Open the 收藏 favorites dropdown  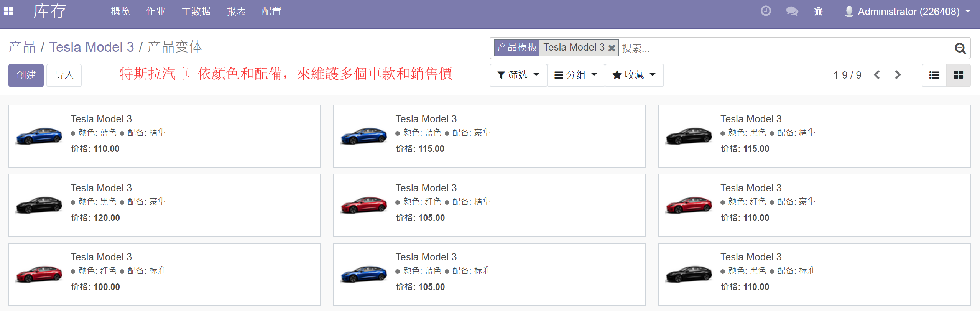point(634,75)
